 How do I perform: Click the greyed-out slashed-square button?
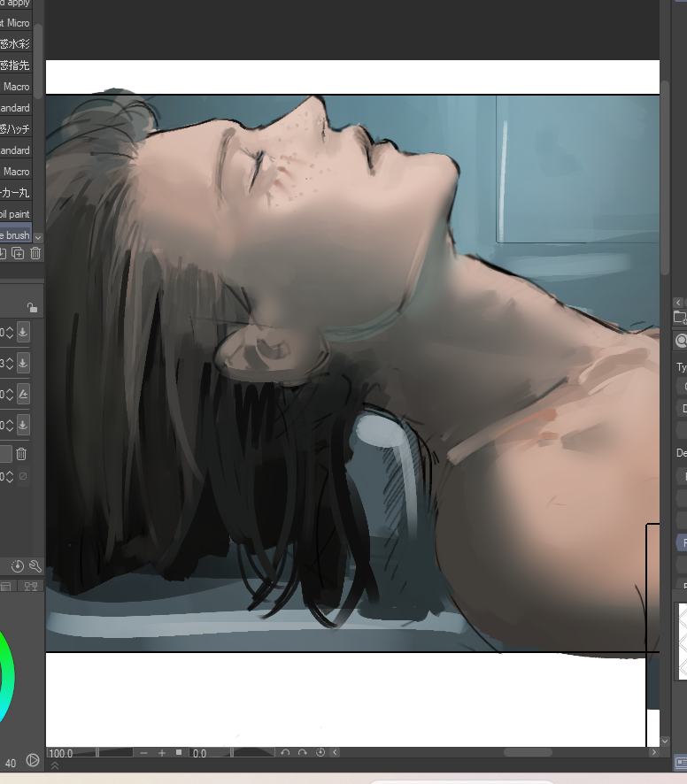(23, 476)
